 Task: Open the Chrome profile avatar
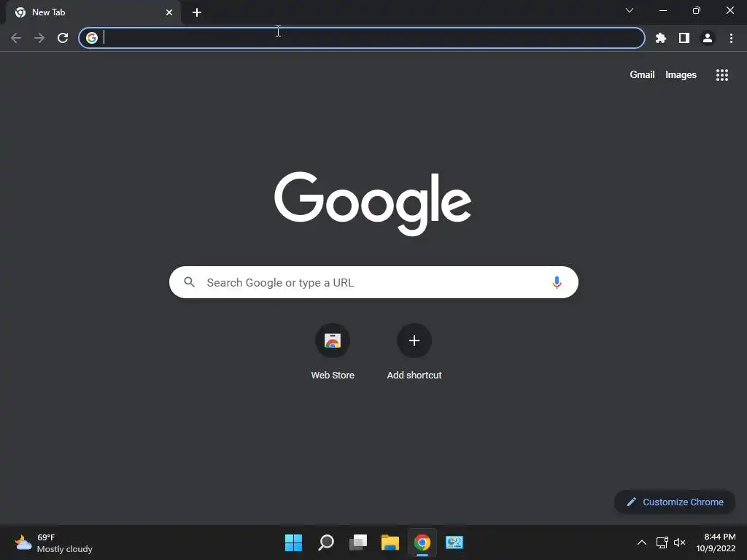point(708,38)
